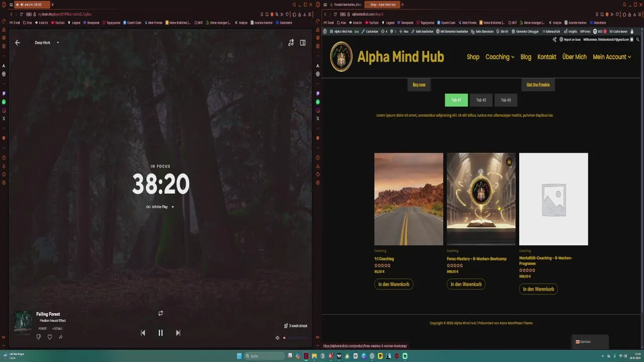644x362 pixels.
Task: Open the Deep Work mode dropdown
Action: [47, 43]
